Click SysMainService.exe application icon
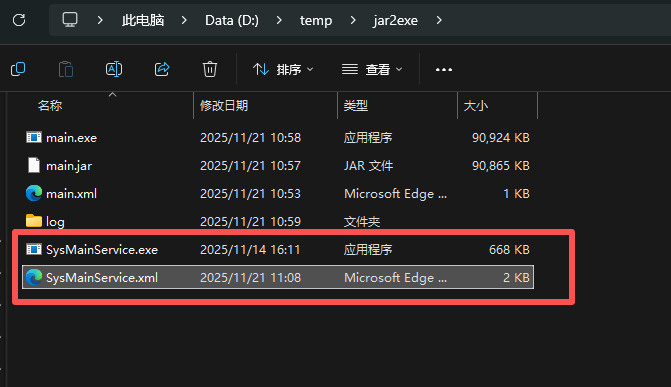This screenshot has height=387, width=671. coord(34,249)
